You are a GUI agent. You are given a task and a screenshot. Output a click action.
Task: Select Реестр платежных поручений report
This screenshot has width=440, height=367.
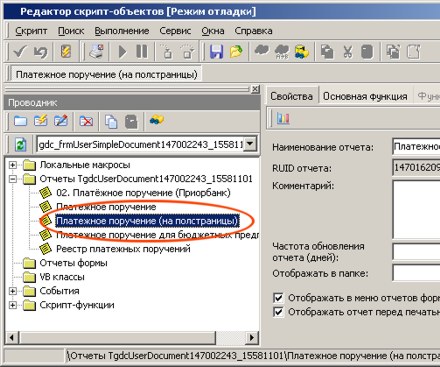pyautogui.click(x=123, y=249)
